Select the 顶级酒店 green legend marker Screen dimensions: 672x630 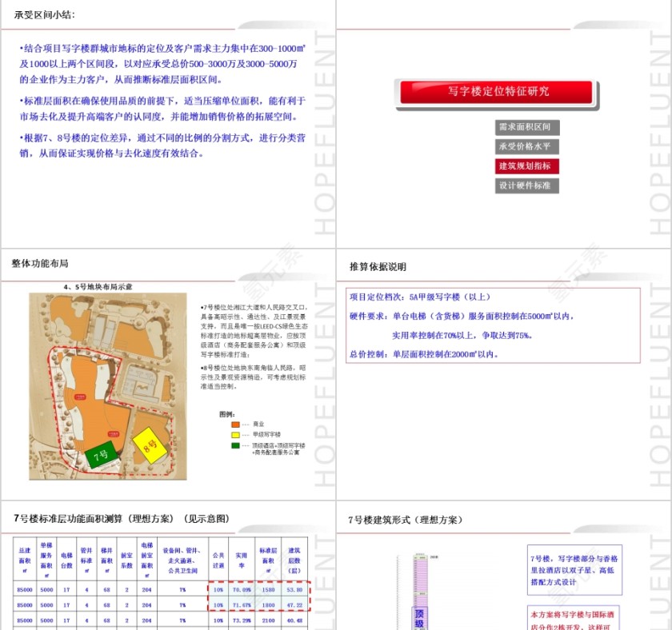tap(235, 446)
